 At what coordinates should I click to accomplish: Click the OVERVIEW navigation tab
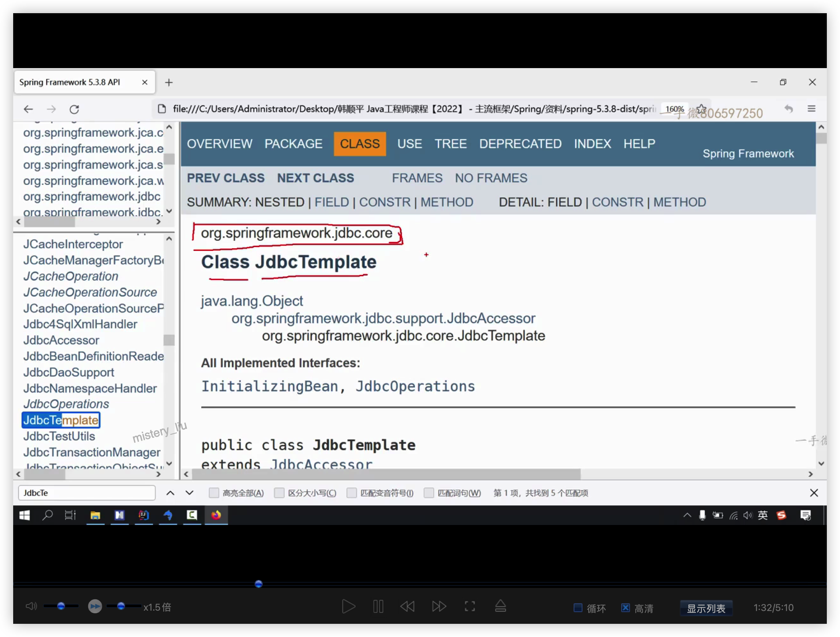[x=220, y=144]
